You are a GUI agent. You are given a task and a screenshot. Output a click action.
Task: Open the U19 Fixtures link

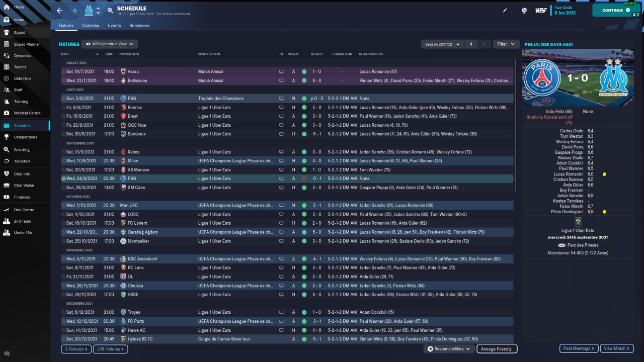(x=110, y=349)
